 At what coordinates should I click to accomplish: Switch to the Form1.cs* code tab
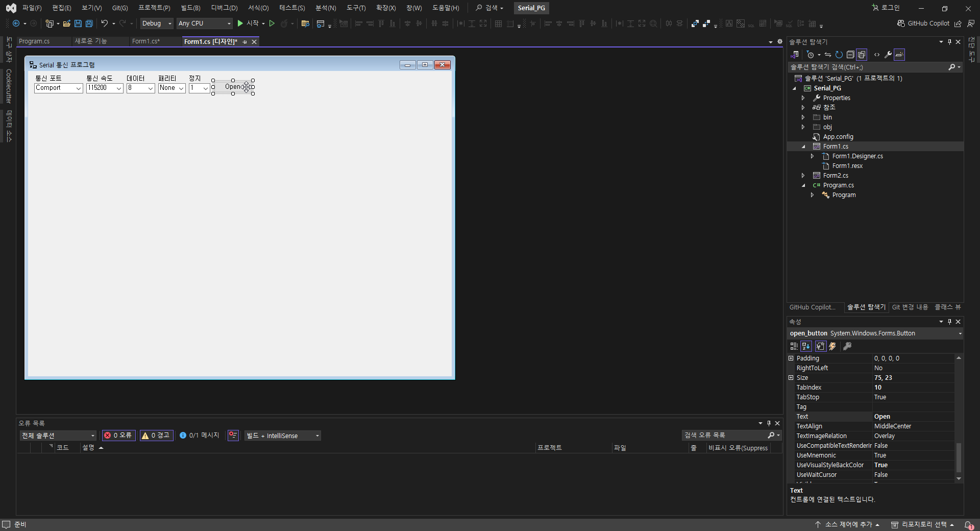[x=146, y=41]
